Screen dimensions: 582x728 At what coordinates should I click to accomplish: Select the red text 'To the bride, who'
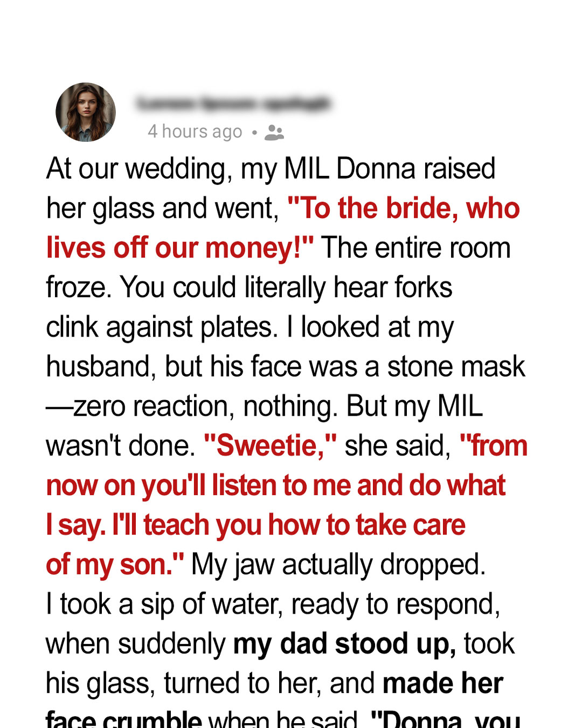tap(404, 209)
